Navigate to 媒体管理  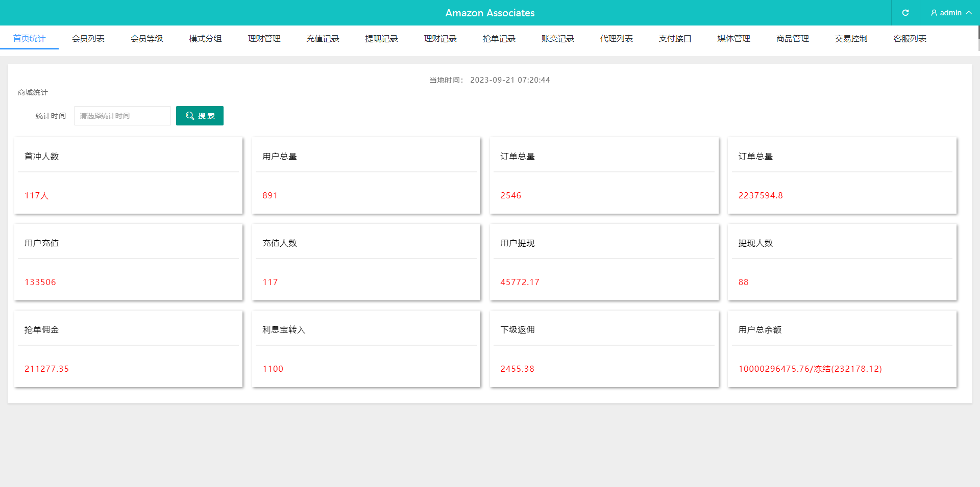(x=733, y=38)
